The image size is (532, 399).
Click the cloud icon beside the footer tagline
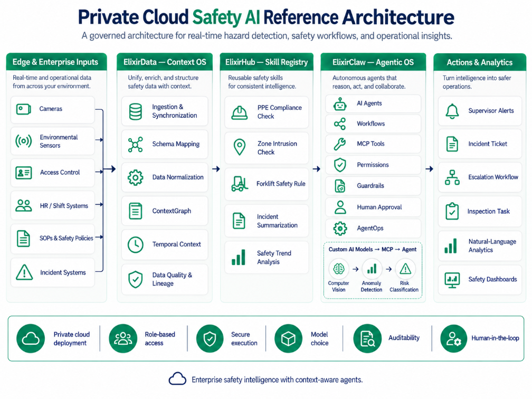[x=177, y=378]
